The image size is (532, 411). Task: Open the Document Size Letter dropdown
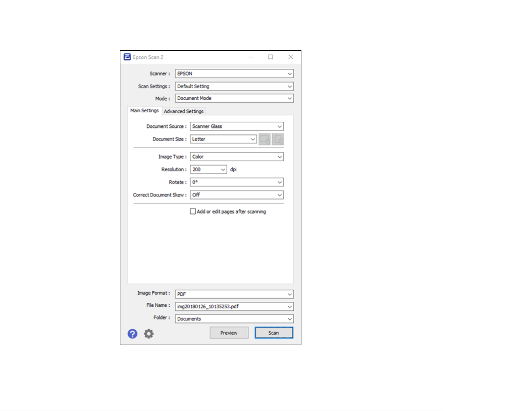click(x=223, y=139)
